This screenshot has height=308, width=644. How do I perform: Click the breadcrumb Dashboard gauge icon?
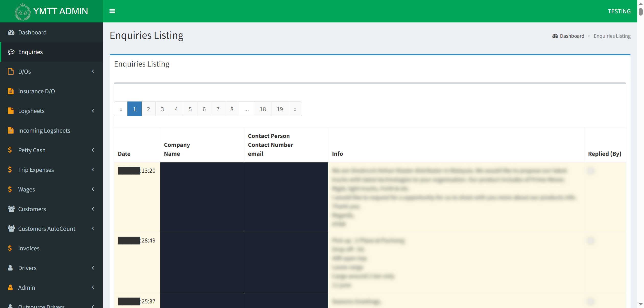coord(555,36)
